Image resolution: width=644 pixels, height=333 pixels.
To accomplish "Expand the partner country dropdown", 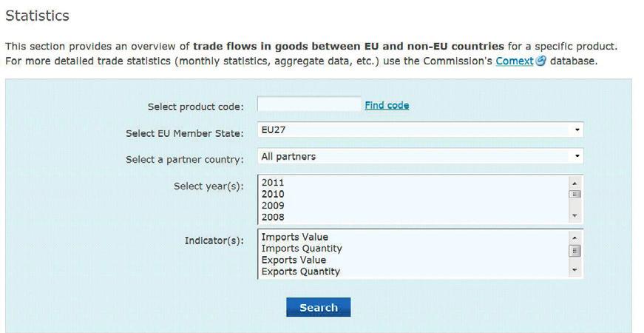I will click(x=420, y=156).
